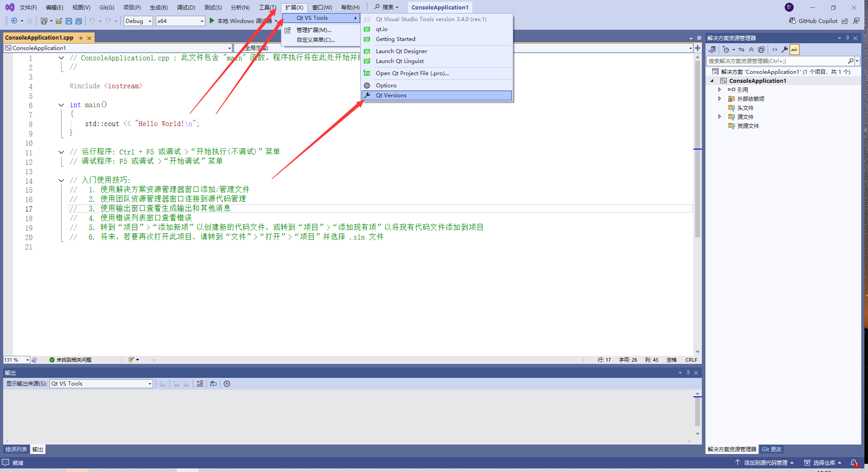
Task: Click the account avatar icon
Action: (789, 7)
